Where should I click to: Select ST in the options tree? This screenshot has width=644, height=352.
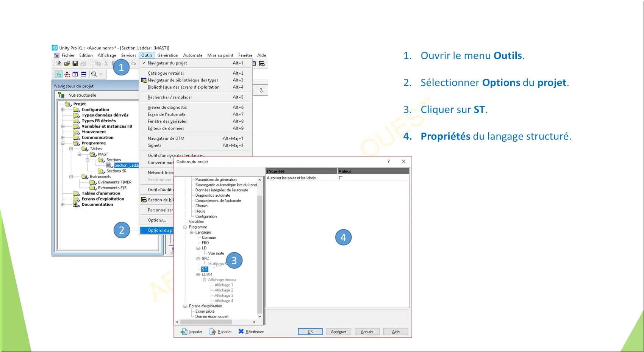[205, 269]
